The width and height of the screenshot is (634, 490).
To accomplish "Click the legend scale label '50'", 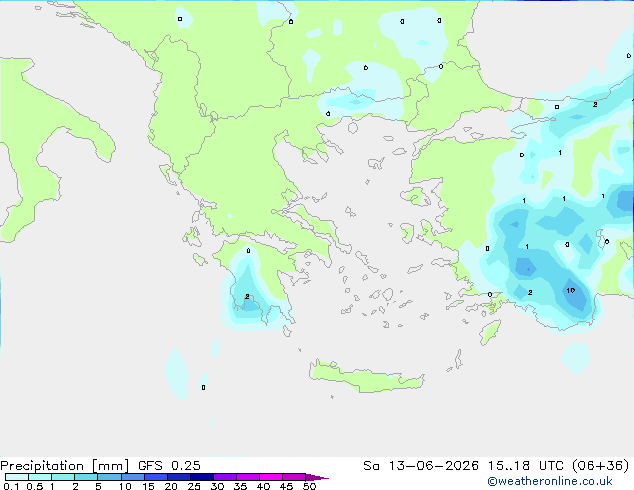I will coord(309,486).
